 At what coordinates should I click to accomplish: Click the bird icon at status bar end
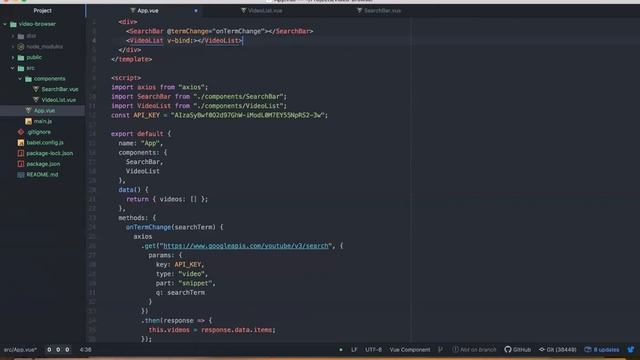[631, 350]
